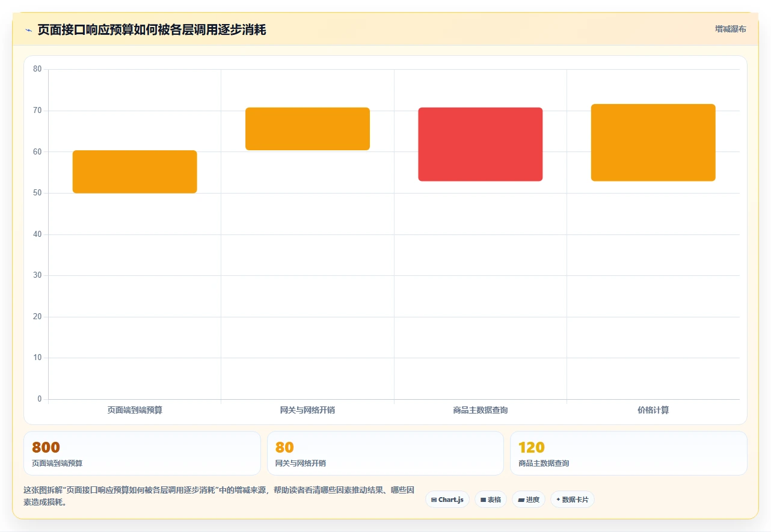The width and height of the screenshot is (771, 532).
Task: Click y-axis tick value 70
Action: pyautogui.click(x=37, y=111)
